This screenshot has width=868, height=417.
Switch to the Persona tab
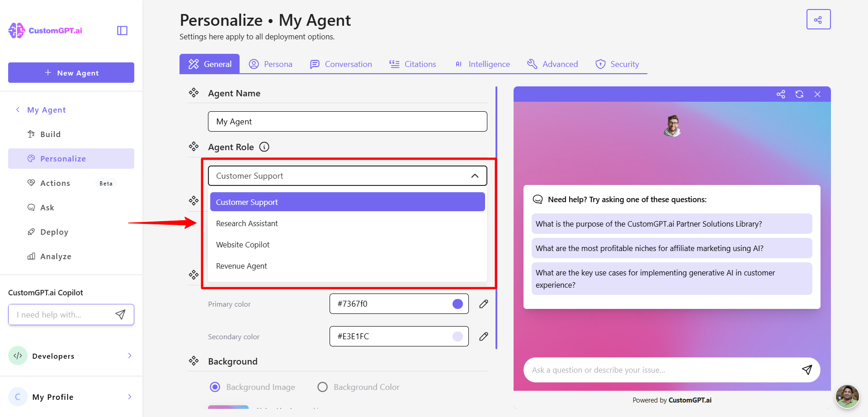point(270,64)
